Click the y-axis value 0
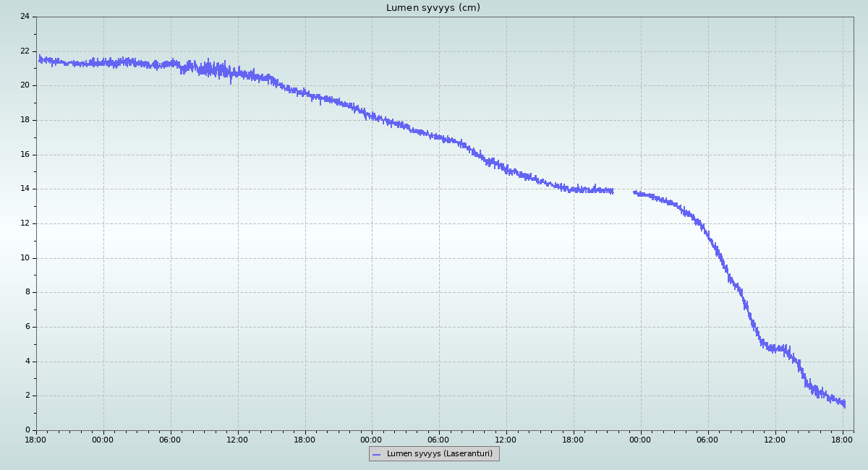This screenshot has height=470, width=868. [x=27, y=430]
